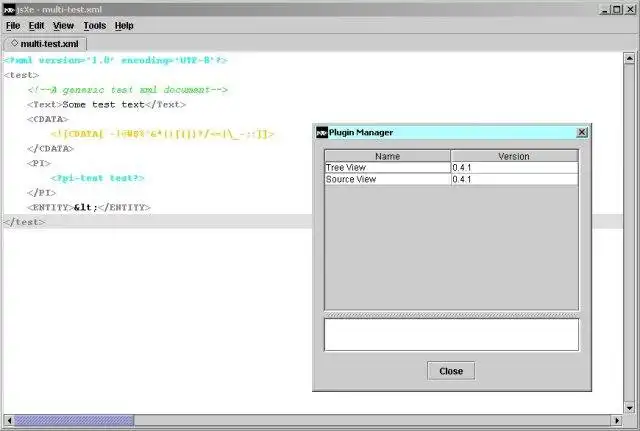Click the closing </test> tag line
Screen dimensions: 640x431
pos(24,222)
